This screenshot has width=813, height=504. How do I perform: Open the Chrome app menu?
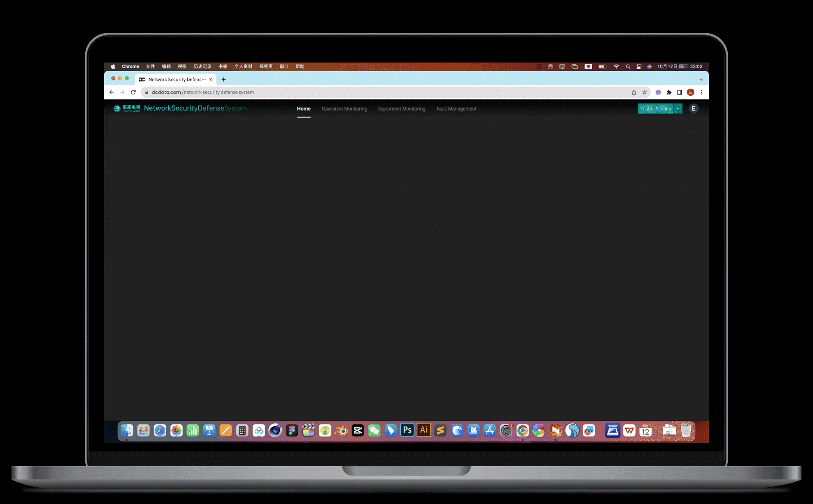130,66
